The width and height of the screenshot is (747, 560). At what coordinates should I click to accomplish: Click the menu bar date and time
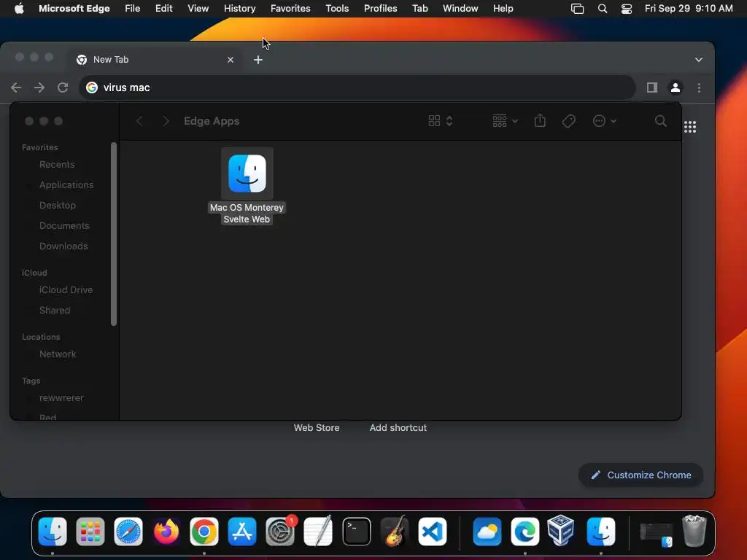689,9
